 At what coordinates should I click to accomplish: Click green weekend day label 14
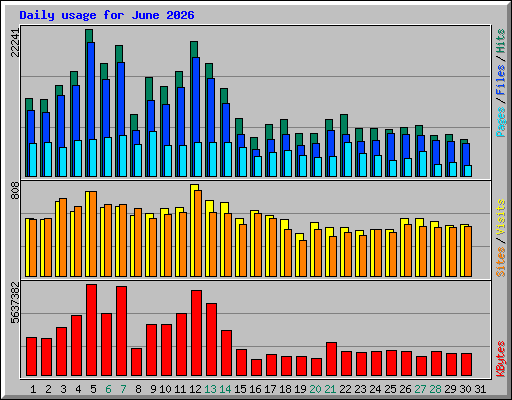(225, 389)
